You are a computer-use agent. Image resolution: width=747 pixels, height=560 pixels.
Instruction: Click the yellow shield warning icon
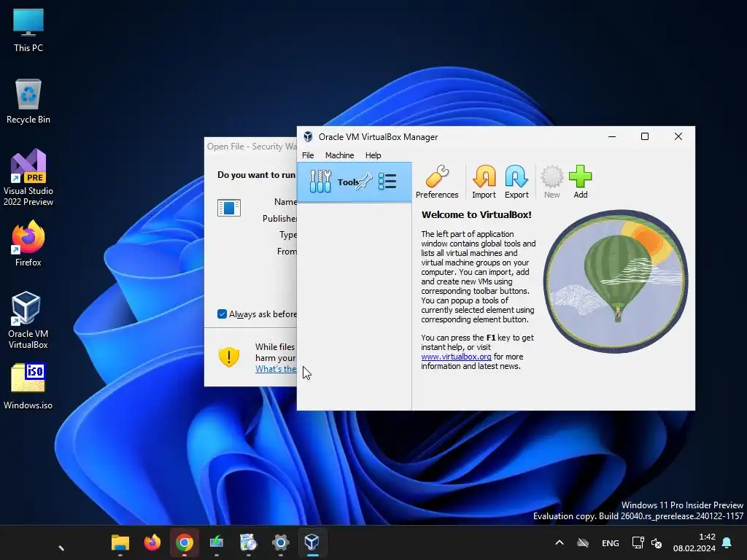(x=228, y=357)
